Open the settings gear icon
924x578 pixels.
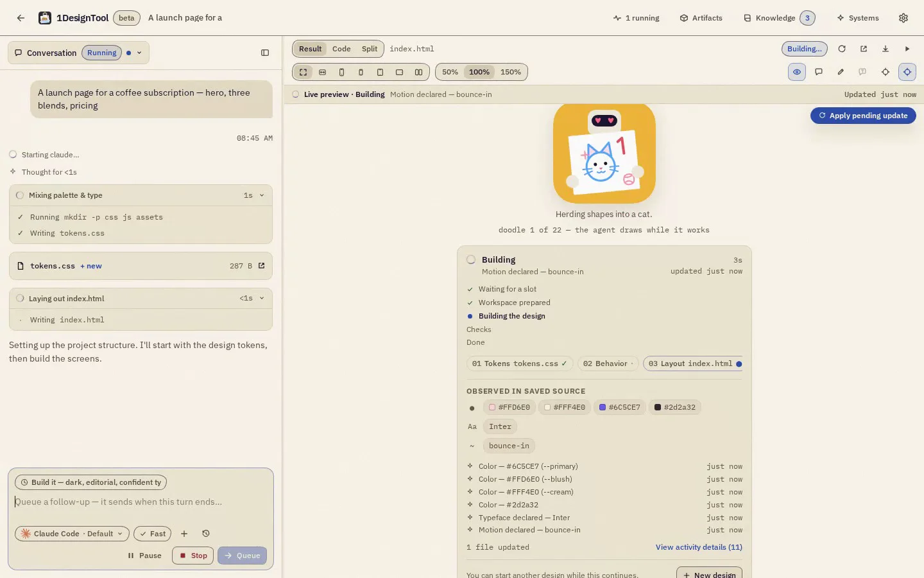[x=903, y=18]
